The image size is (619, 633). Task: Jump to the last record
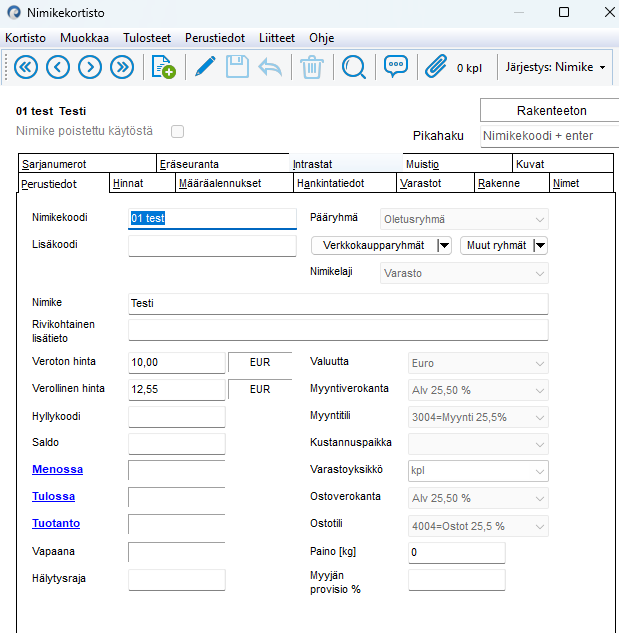(122, 67)
